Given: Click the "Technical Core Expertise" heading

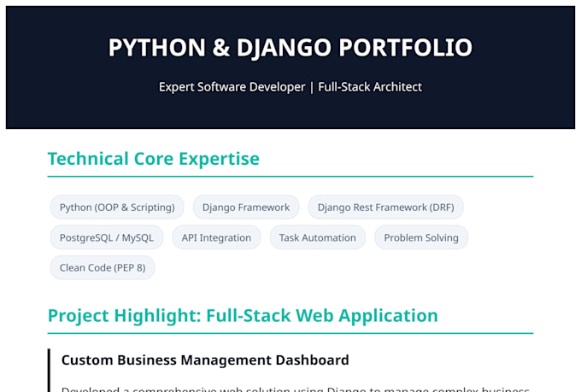Looking at the screenshot, I should [x=154, y=159].
